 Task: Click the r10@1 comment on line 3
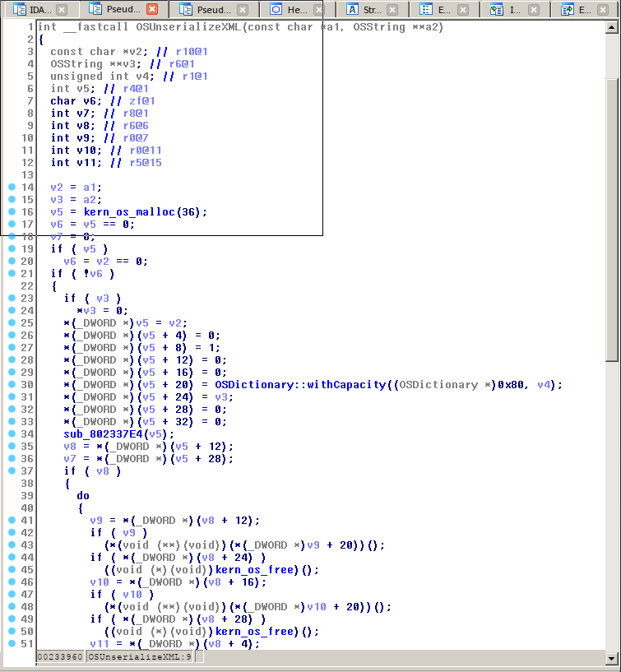[x=192, y=52]
